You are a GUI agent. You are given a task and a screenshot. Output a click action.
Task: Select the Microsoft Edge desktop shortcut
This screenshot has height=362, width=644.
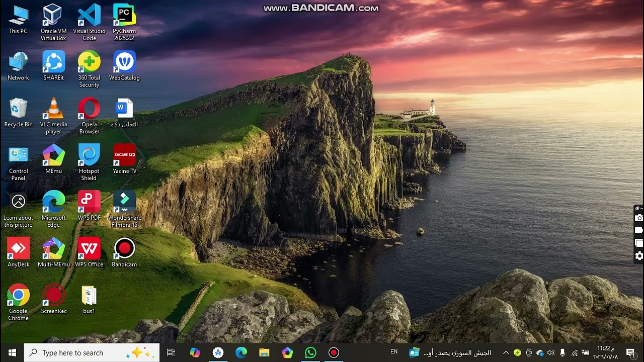[x=53, y=209]
